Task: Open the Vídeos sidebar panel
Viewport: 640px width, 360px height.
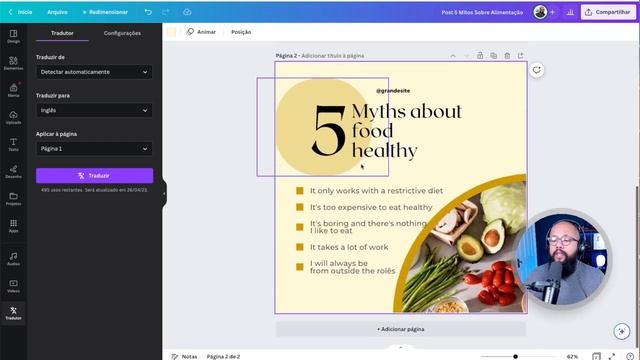Action: pos(13,286)
